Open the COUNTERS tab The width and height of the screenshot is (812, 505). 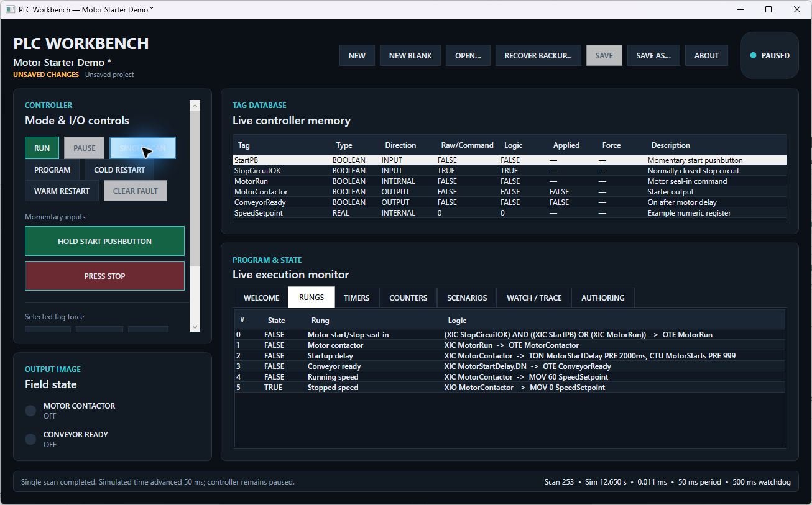tap(408, 298)
